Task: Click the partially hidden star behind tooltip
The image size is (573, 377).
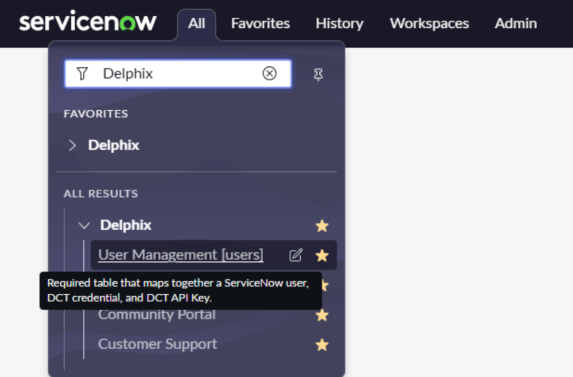Action: (325, 285)
